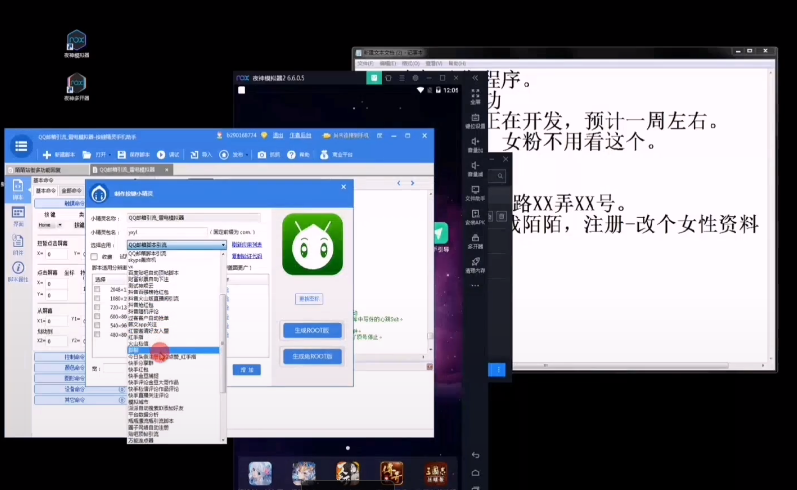This screenshot has width=797, height=490.
Task: Select the 附件 attachments sidebar icon
Action: coord(18,244)
